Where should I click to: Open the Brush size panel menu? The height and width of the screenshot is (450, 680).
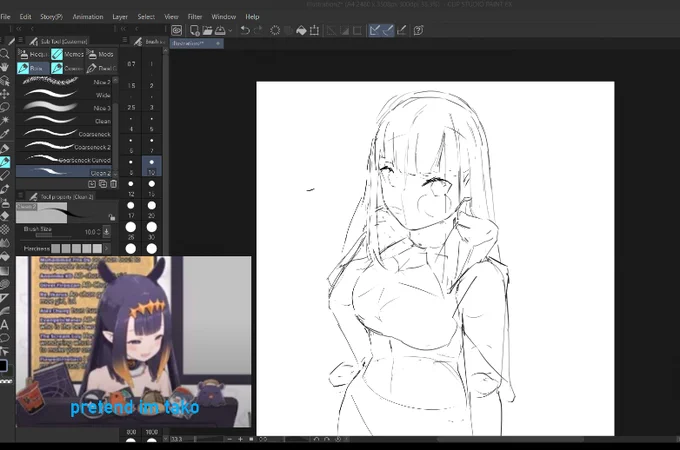click(x=124, y=41)
